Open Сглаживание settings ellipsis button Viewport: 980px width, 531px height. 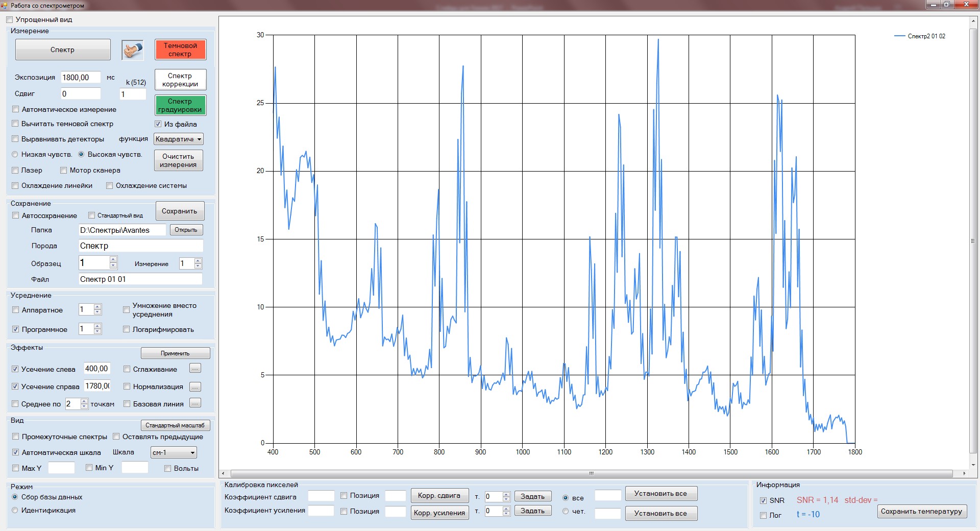coord(195,368)
